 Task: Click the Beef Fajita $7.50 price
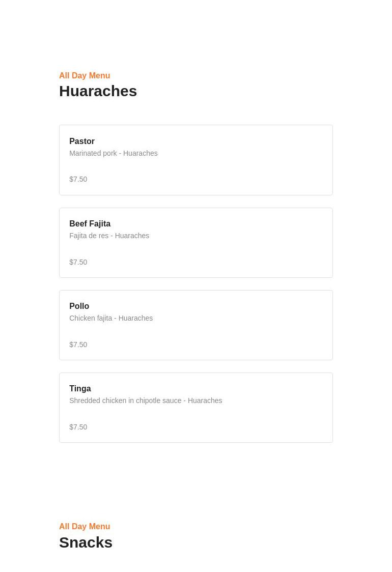(78, 262)
